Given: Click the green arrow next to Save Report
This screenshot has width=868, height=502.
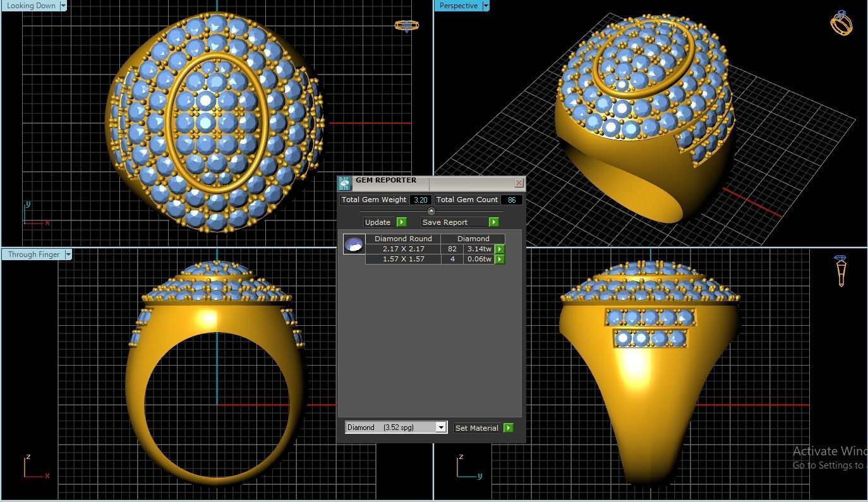Looking at the screenshot, I should (493, 222).
